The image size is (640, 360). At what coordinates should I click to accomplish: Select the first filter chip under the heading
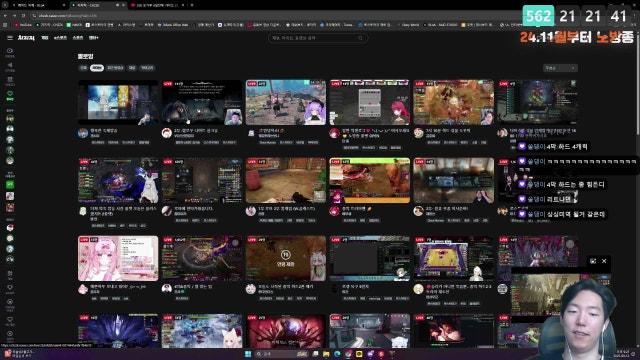pyautogui.click(x=83, y=68)
